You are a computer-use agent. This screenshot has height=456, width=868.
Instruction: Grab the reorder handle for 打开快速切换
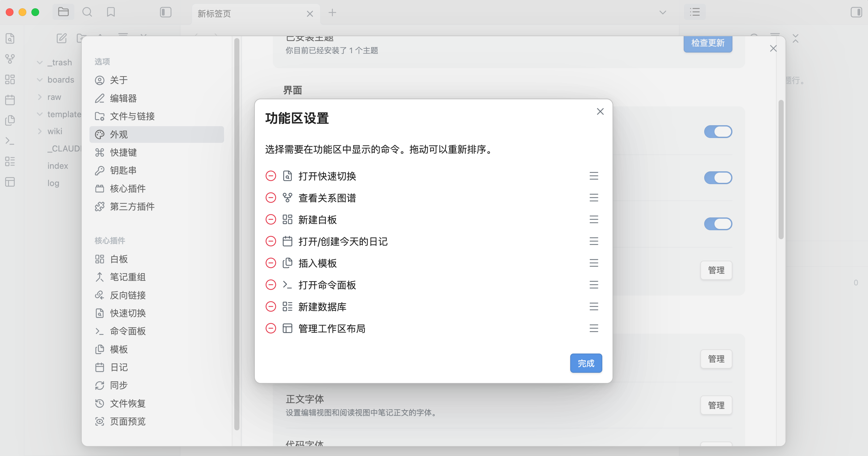[594, 176]
